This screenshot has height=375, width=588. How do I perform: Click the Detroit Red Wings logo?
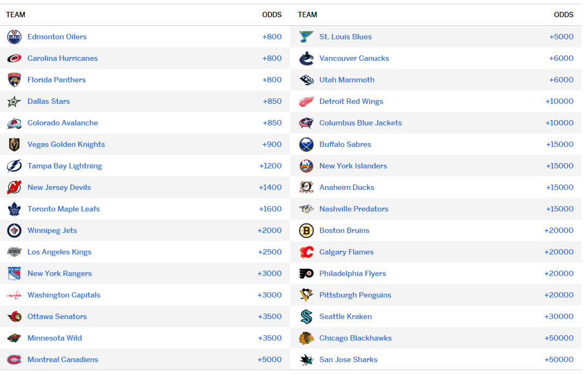[x=307, y=101]
